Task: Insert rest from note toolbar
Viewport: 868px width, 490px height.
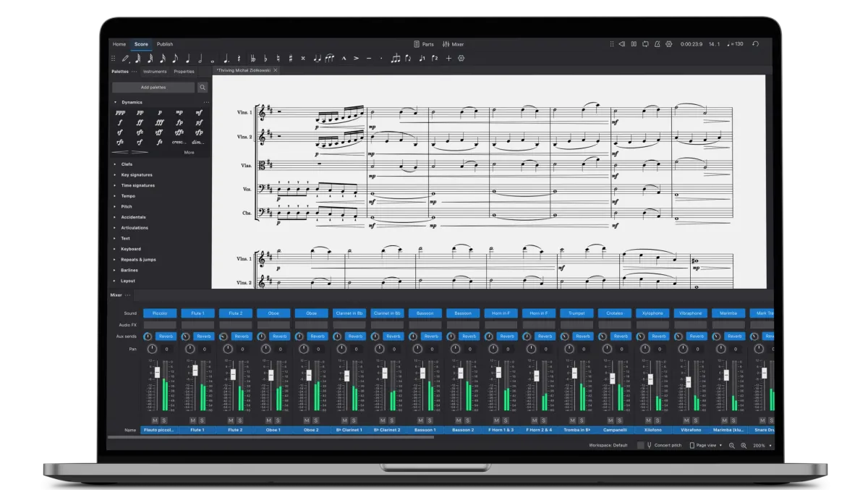Action: click(x=239, y=58)
